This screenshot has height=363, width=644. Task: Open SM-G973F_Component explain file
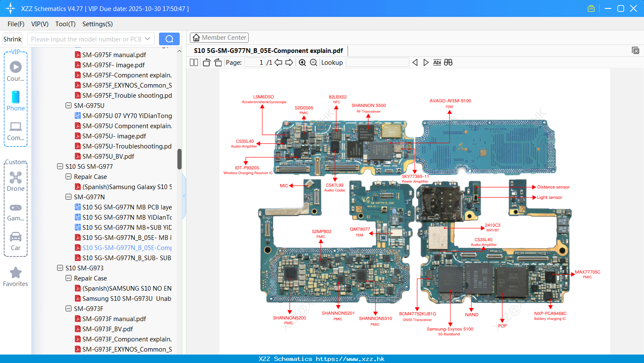pos(127,339)
